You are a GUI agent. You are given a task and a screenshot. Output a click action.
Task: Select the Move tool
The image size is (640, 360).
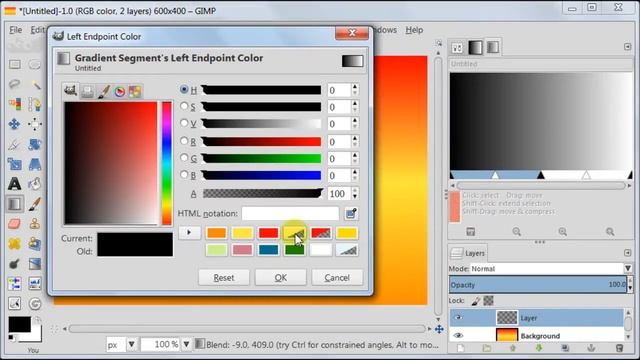click(15, 124)
